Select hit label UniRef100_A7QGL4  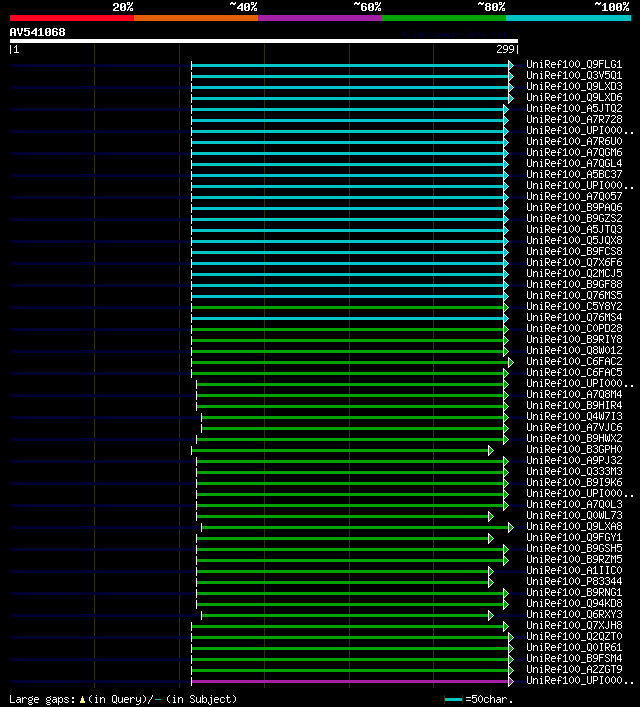[574, 163]
